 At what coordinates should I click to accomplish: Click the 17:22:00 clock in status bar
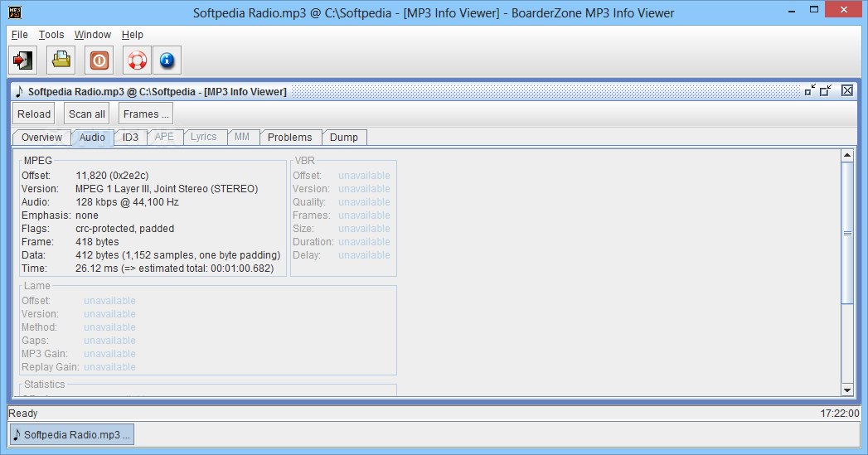tap(840, 414)
